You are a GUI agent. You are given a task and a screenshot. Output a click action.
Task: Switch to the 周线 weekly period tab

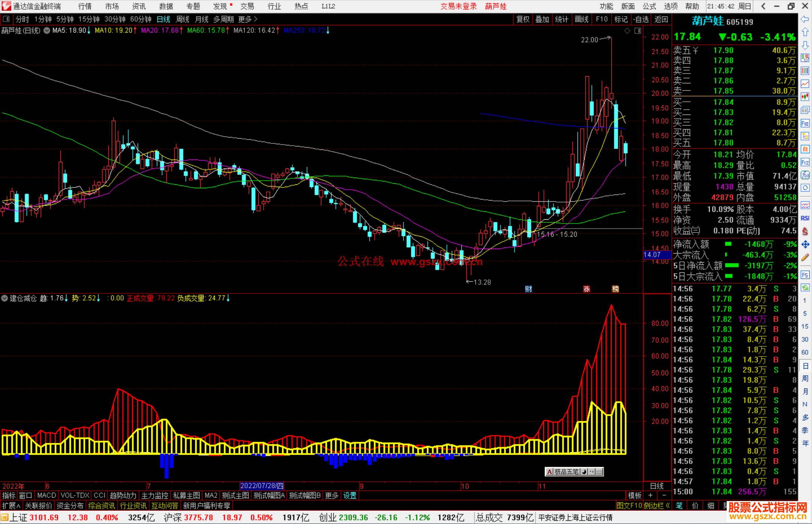click(183, 19)
